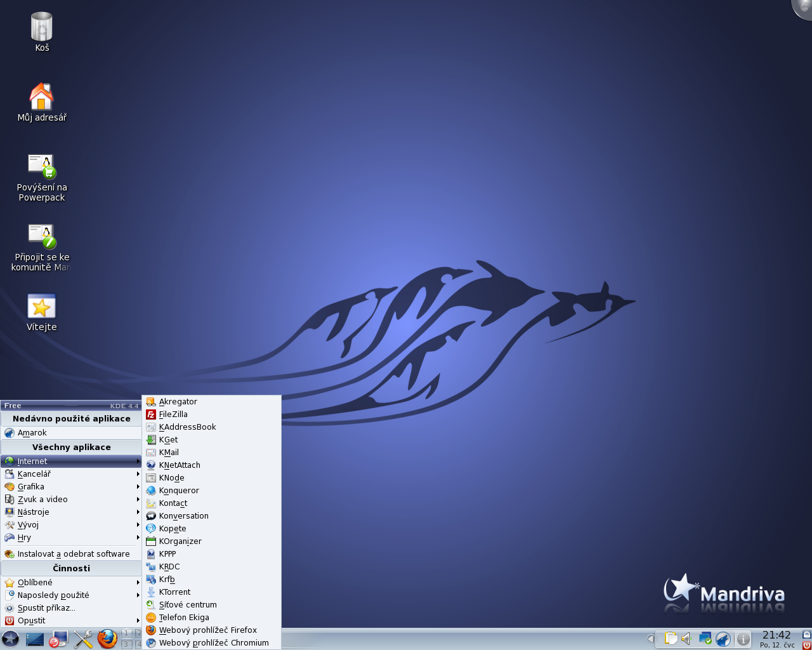
Task: Click the lock screen panel button
Action: point(806,634)
